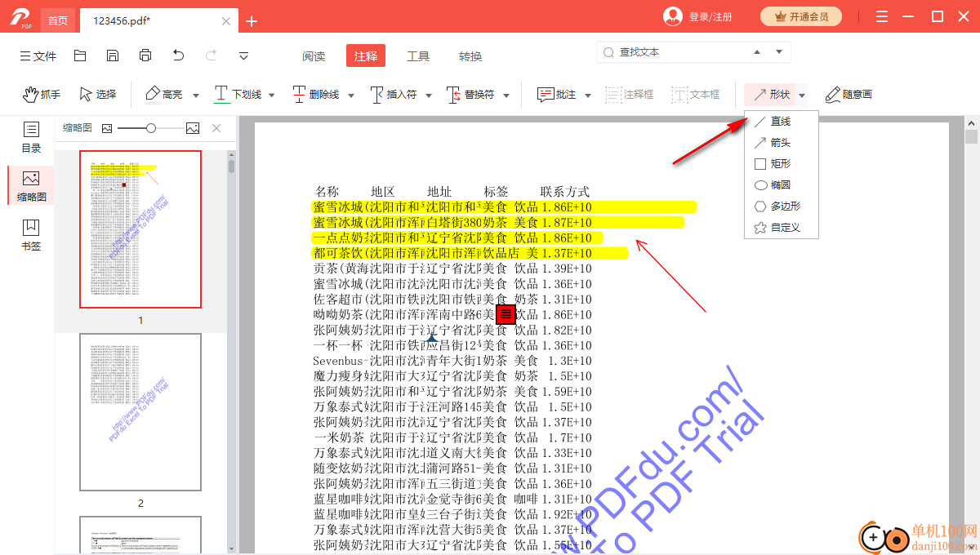This screenshot has height=555, width=980.
Task: Open the 目录 sidebar panel
Action: [x=31, y=138]
